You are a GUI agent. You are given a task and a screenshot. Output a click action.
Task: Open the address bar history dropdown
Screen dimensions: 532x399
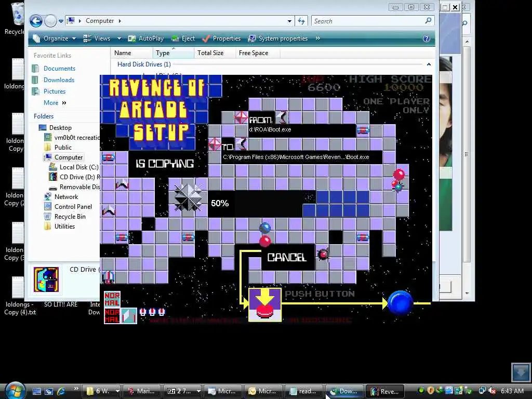289,21
